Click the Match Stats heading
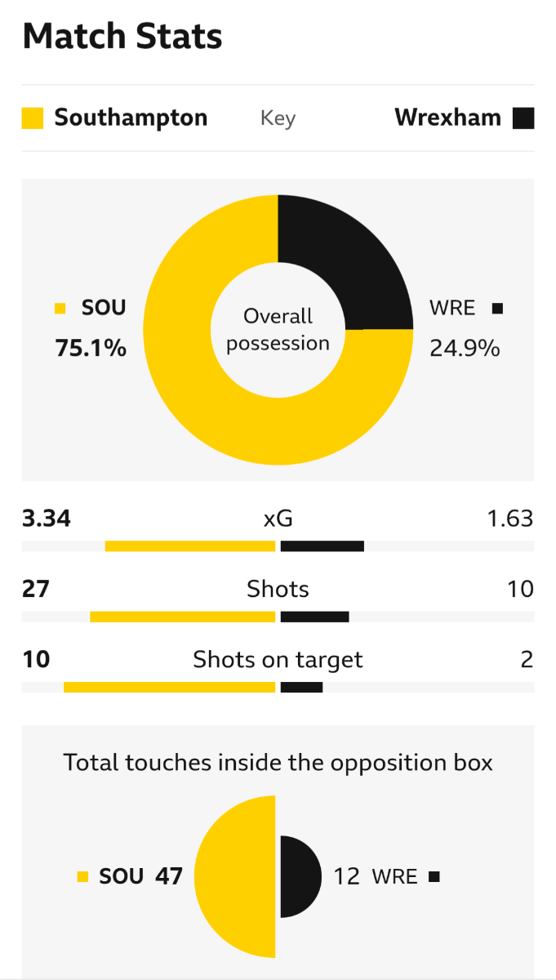This screenshot has height=980, width=556. (x=122, y=37)
